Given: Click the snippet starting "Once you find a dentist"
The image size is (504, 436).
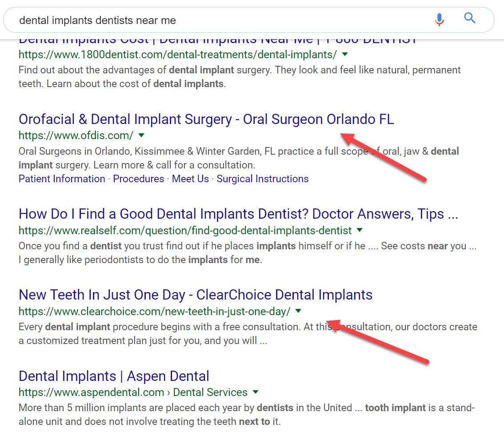Looking at the screenshot, I should coord(248,253).
